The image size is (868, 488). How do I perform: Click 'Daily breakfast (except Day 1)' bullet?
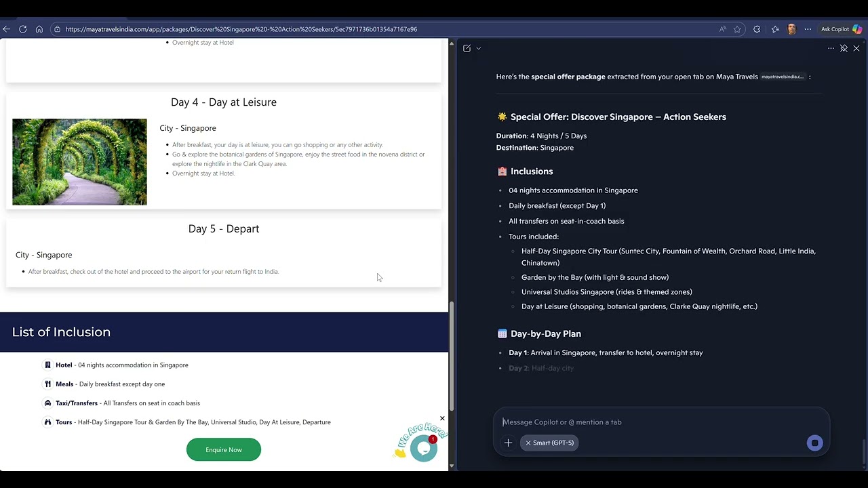click(557, 205)
